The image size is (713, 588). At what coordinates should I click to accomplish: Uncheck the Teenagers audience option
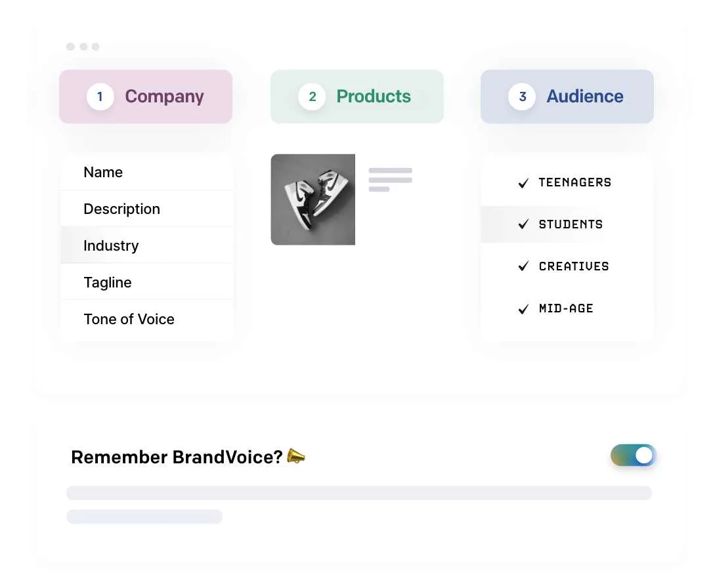coord(523,183)
